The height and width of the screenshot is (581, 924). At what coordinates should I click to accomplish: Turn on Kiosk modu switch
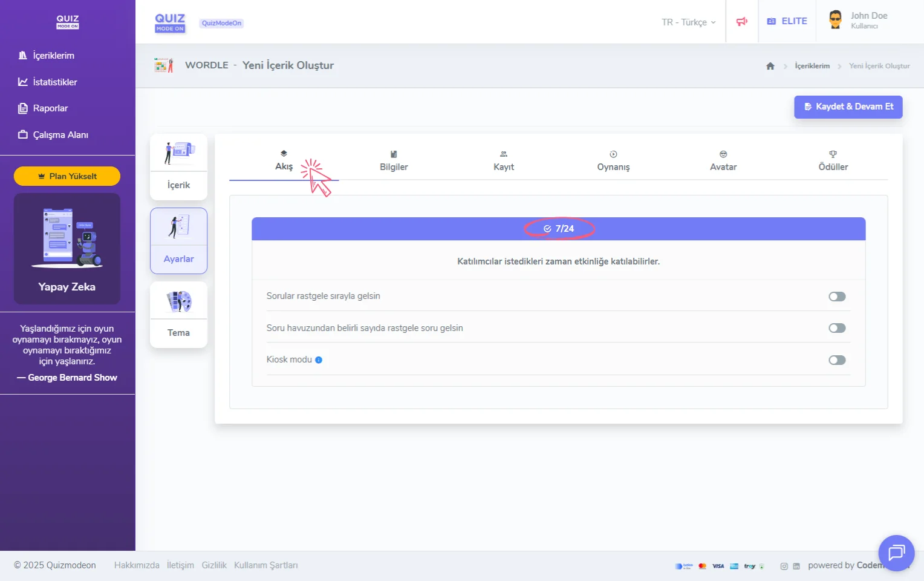(x=837, y=360)
